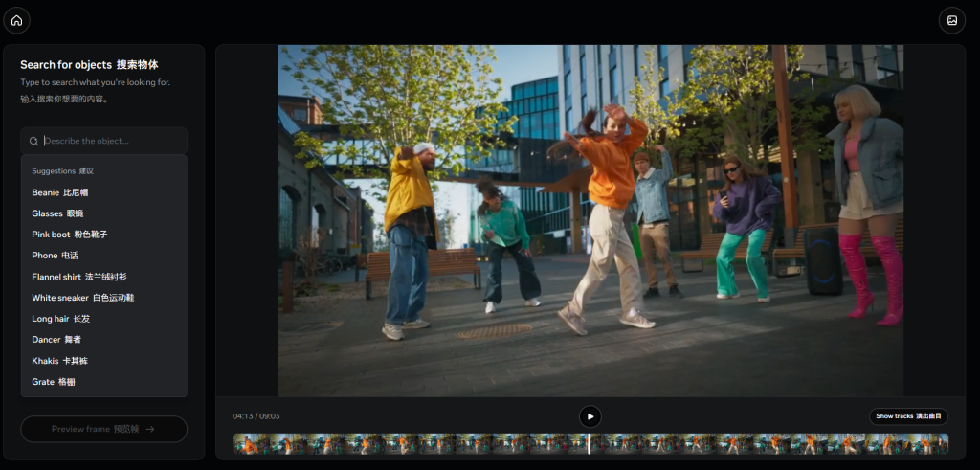Click the Show tracks button
This screenshot has width=980, height=470.
[908, 416]
